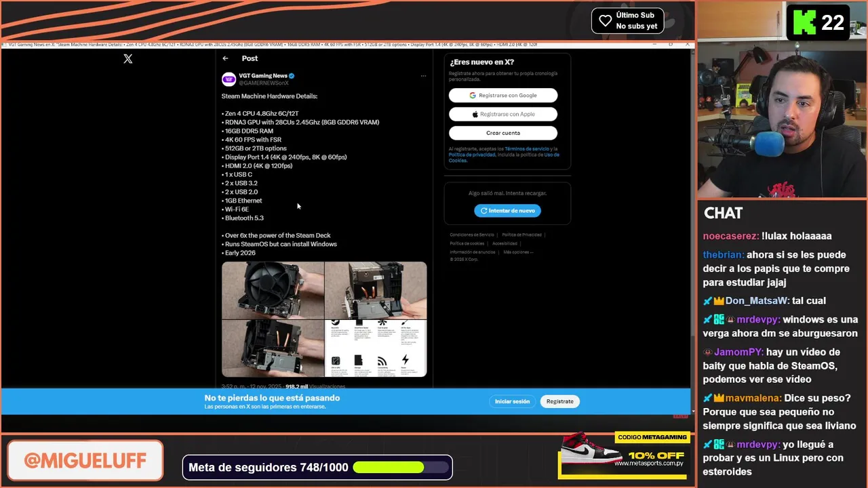868x488 pixels.
Task: Open the VGT Gaming News account name
Action: [x=263, y=76]
